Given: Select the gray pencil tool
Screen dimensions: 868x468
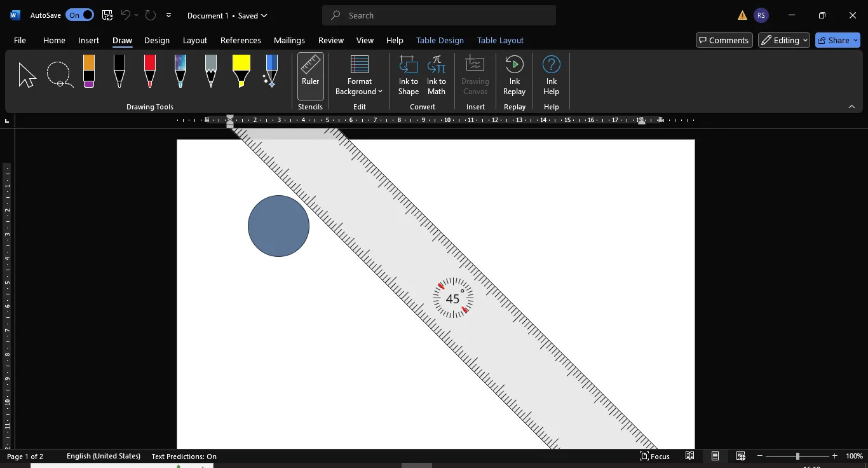Looking at the screenshot, I should point(211,71).
